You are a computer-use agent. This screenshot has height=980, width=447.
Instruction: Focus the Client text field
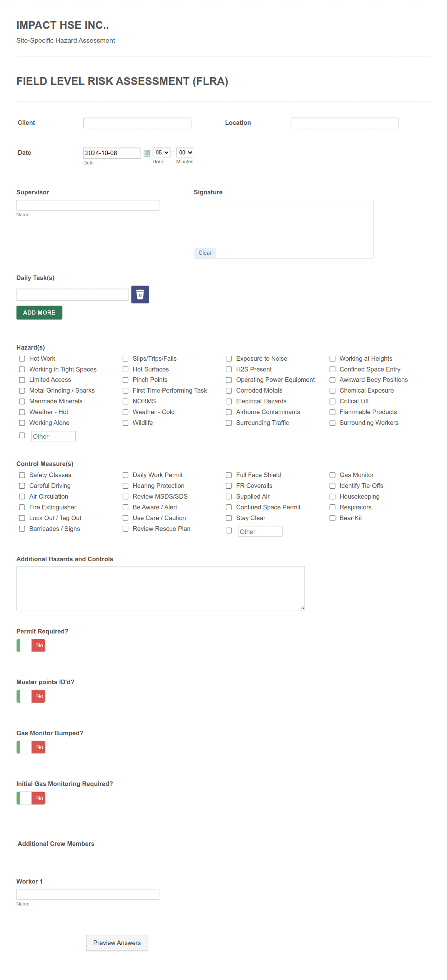pyautogui.click(x=137, y=123)
